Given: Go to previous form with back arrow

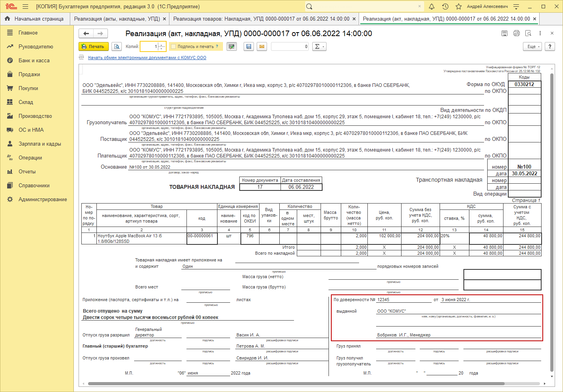Looking at the screenshot, I should pos(86,34).
